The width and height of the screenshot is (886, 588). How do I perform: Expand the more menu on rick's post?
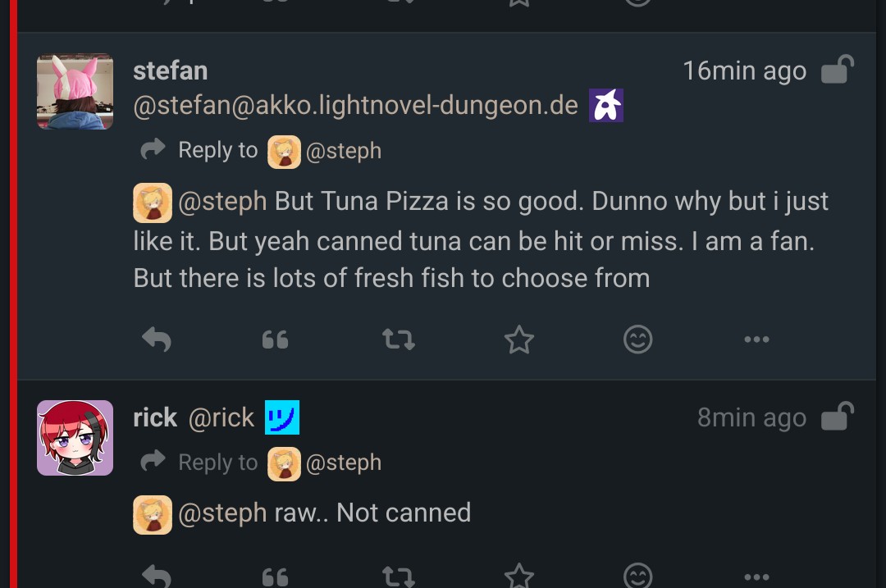coord(756,577)
